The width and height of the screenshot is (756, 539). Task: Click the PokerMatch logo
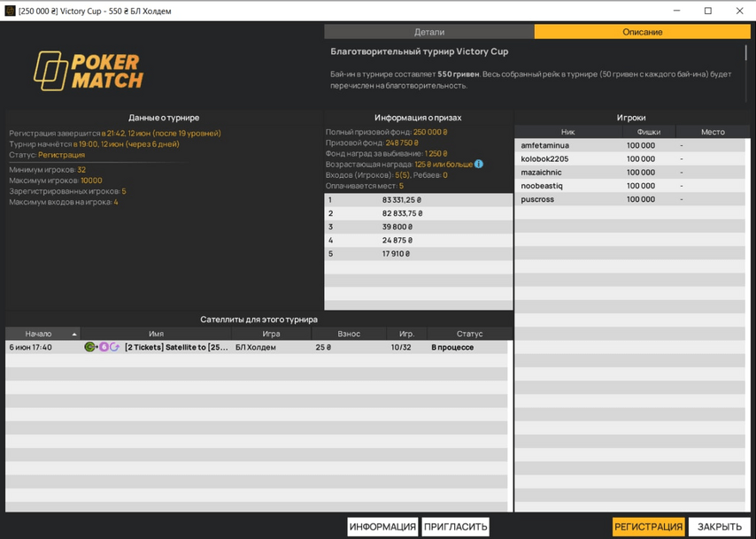click(89, 71)
